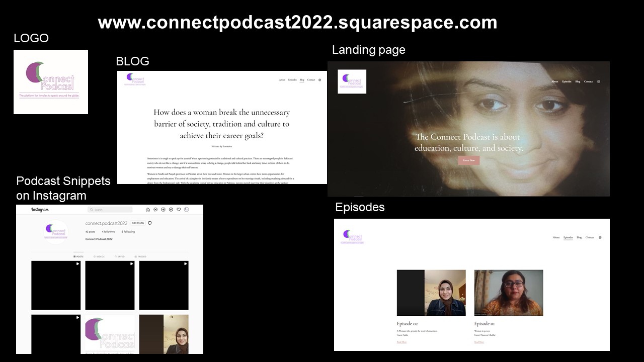Click Instagram icon in landing page navbar
Image resolution: width=644 pixels, height=362 pixels.
coord(598,81)
